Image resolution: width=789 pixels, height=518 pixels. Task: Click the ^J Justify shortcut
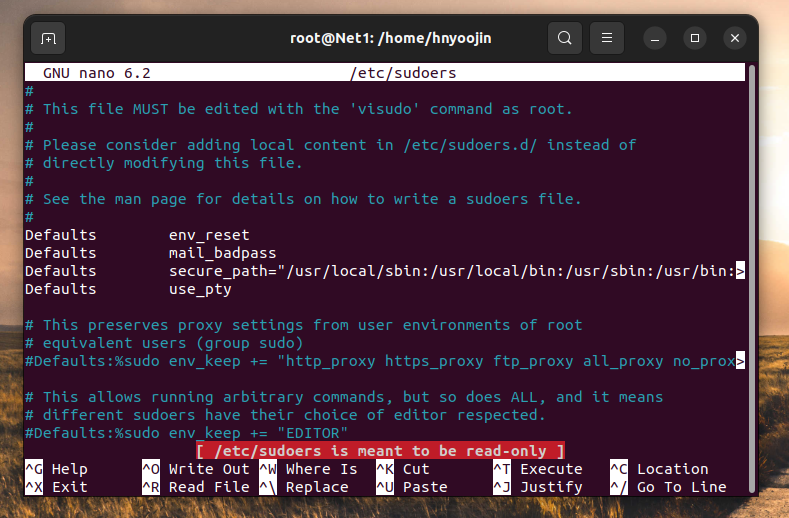[538, 487]
